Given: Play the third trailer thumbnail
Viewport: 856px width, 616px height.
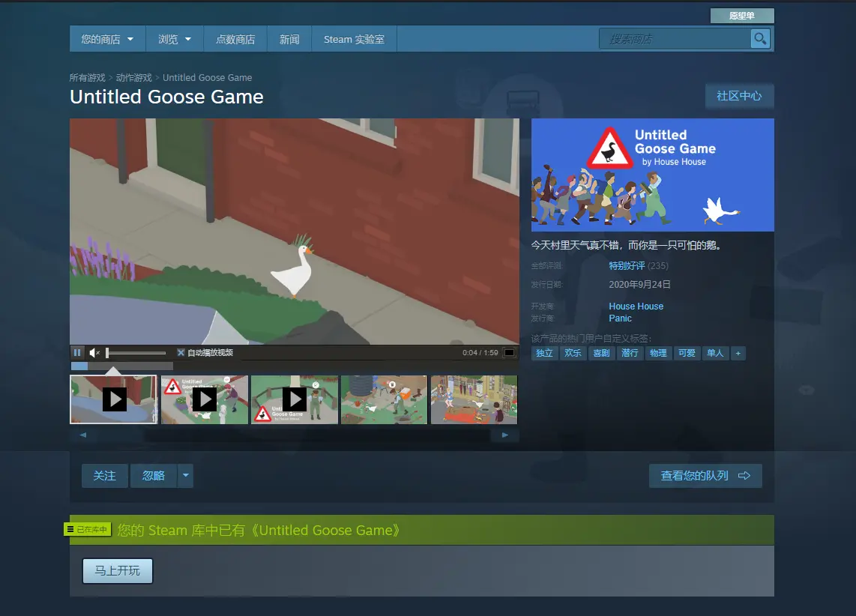Looking at the screenshot, I should 295,399.
